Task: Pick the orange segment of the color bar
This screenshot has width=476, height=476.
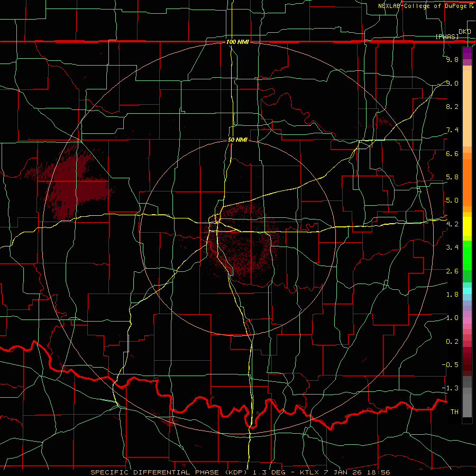Action: [x=467, y=182]
